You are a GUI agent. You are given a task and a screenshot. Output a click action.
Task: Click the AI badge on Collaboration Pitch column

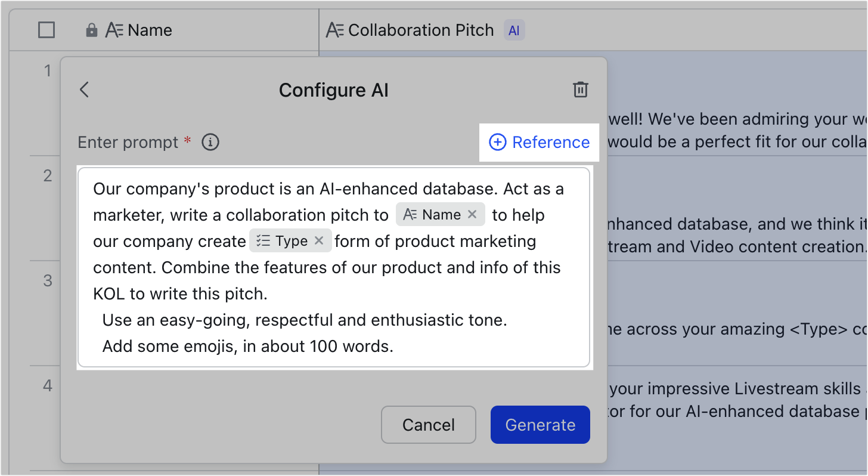pos(514,30)
